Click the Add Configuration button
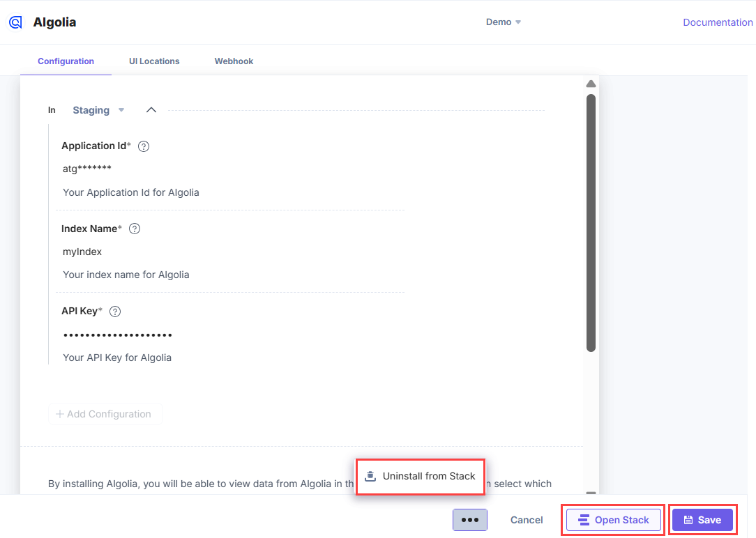The height and width of the screenshot is (538, 756). (x=105, y=414)
